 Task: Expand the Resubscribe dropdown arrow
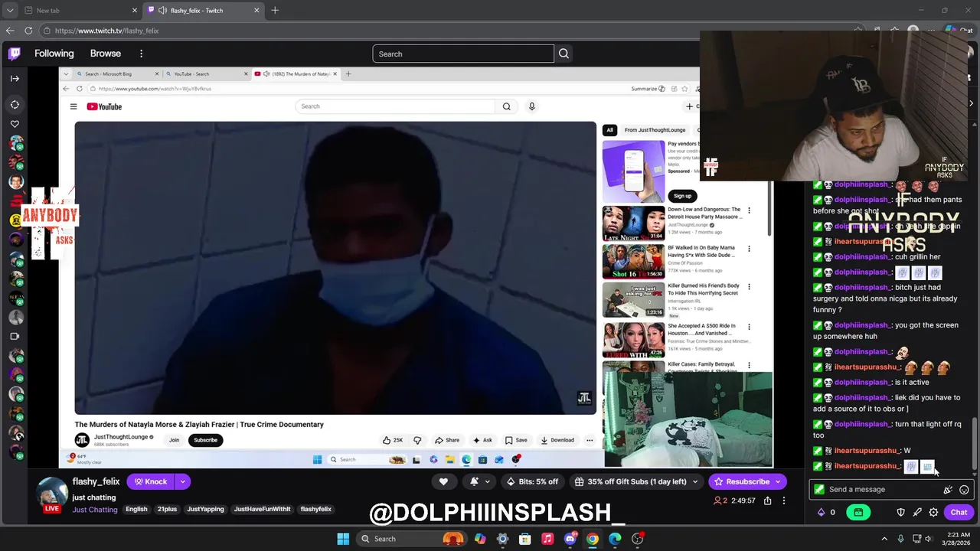pos(779,481)
